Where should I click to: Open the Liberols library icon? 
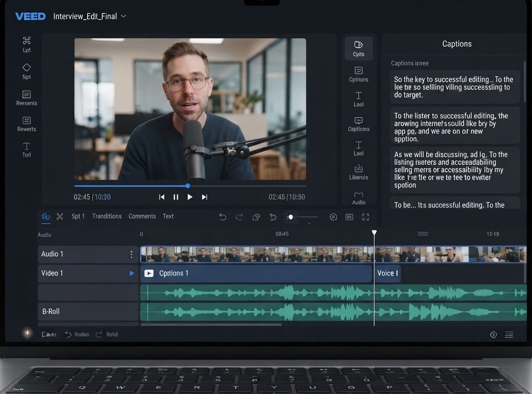[358, 172]
